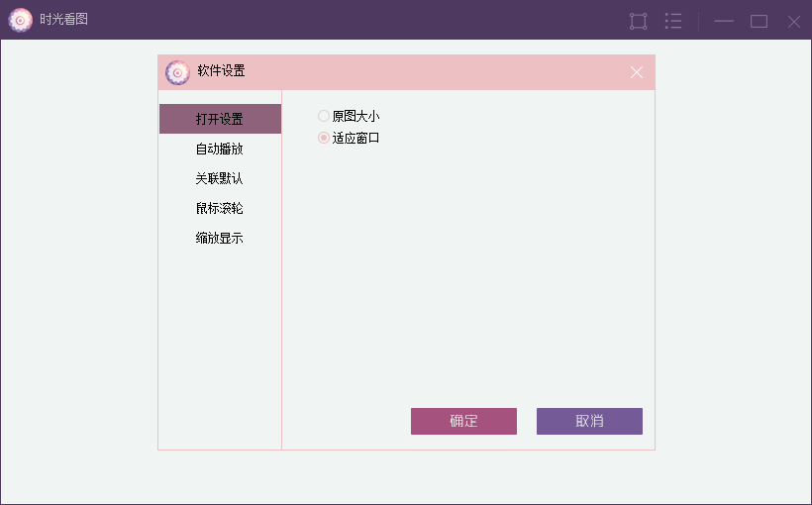Click the 时光看图 app logo icon
The width and height of the screenshot is (812, 505).
(x=20, y=20)
